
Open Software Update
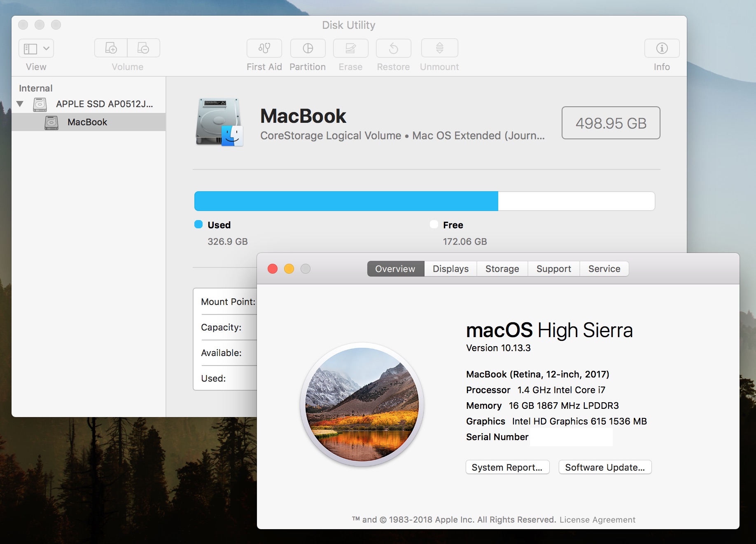click(605, 467)
